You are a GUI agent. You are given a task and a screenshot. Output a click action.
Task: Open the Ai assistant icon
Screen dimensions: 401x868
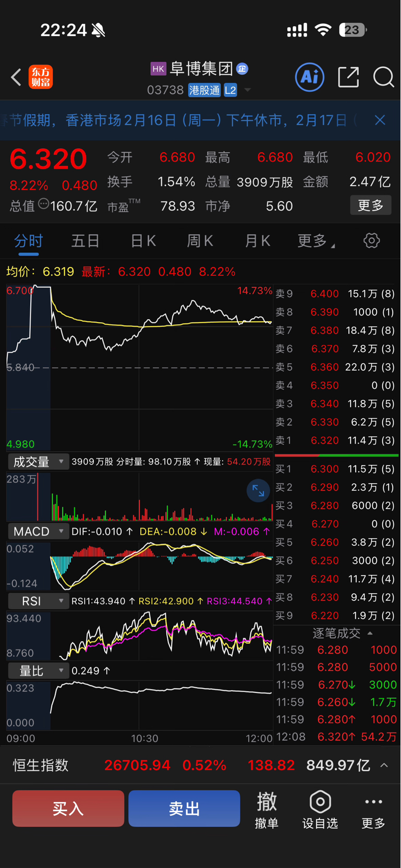pyautogui.click(x=310, y=77)
